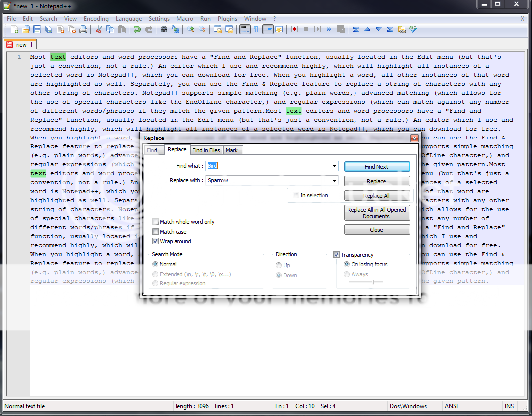Expand the Replace with dropdown arrow
The image size is (532, 416).
[334, 181]
